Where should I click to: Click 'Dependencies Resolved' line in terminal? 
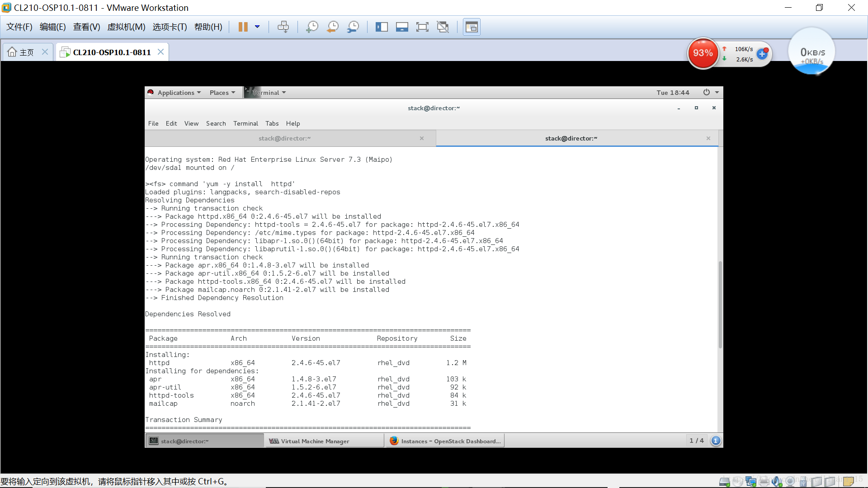[x=188, y=314]
